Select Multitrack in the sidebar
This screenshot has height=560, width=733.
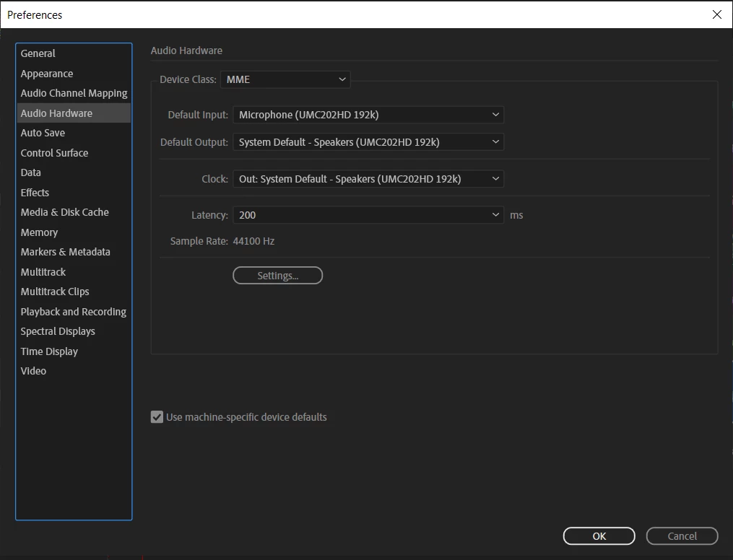tap(74, 272)
